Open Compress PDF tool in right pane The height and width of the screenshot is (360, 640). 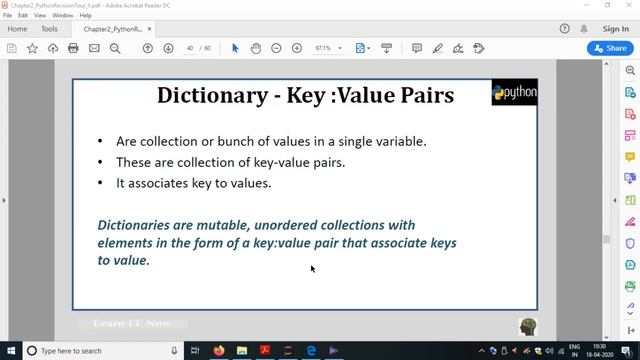pos(630,265)
